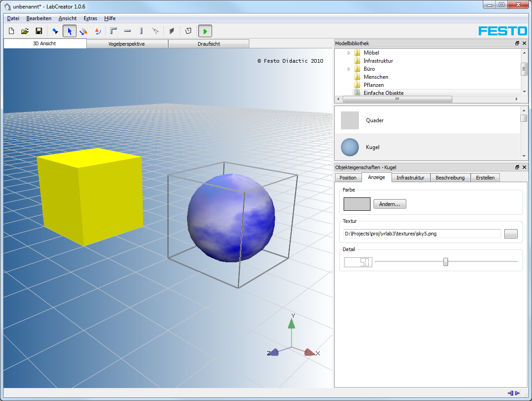Select the blue pin tool in the toolbar
This screenshot has height=401, width=532.
click(x=55, y=31)
